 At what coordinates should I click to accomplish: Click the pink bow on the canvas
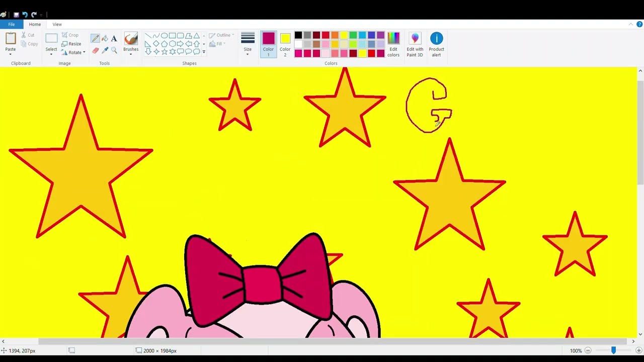pos(259,279)
